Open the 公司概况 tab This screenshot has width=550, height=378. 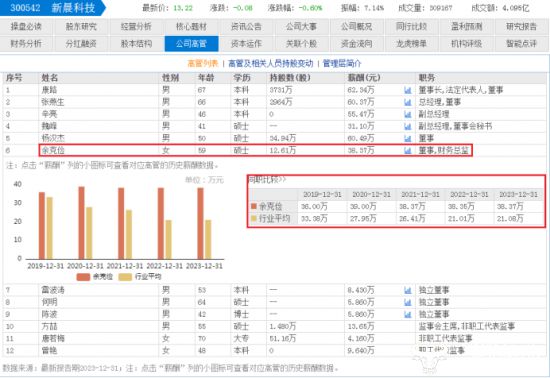(x=356, y=26)
